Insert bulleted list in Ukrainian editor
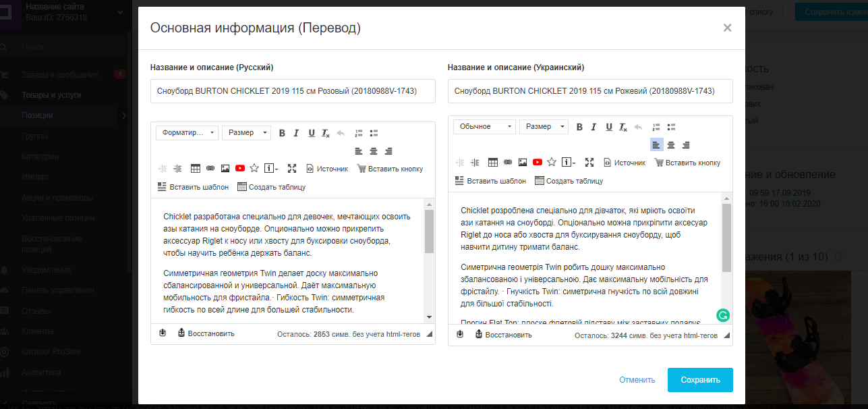Viewport: 868px width, 409px height. coord(671,127)
